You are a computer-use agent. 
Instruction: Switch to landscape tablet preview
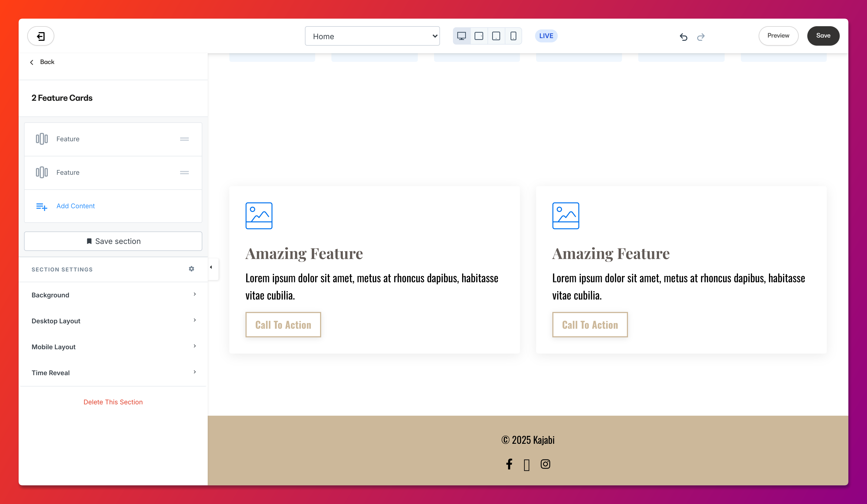pos(479,36)
